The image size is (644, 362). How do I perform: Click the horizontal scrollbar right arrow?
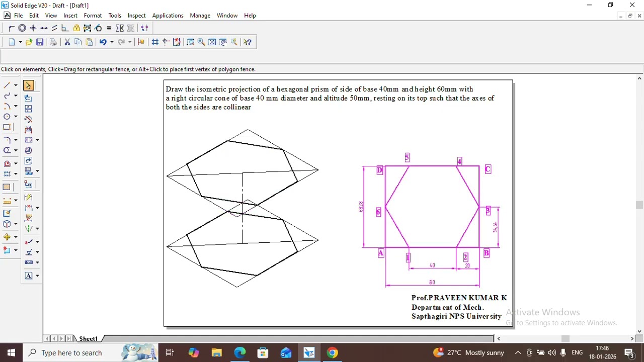[x=632, y=339]
